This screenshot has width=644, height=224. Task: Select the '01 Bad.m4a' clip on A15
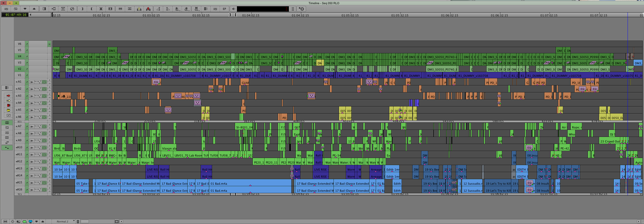(250, 183)
